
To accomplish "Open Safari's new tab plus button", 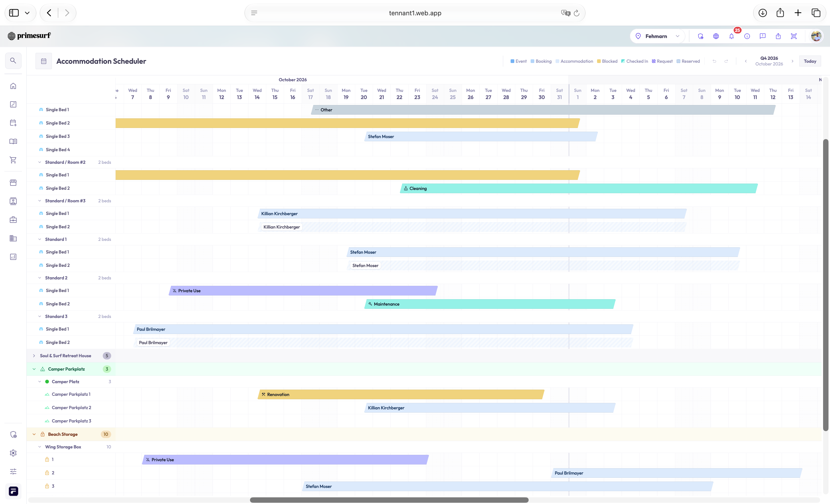I will click(x=798, y=13).
